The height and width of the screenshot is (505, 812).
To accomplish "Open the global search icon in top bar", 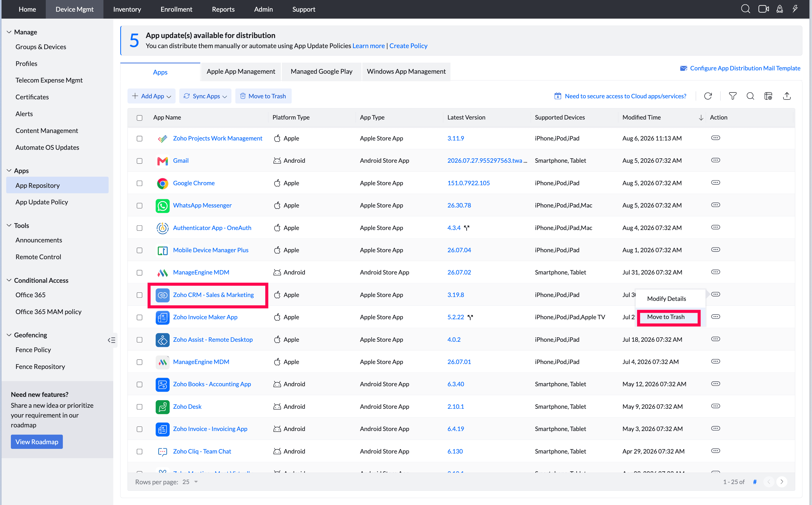I will pyautogui.click(x=745, y=9).
